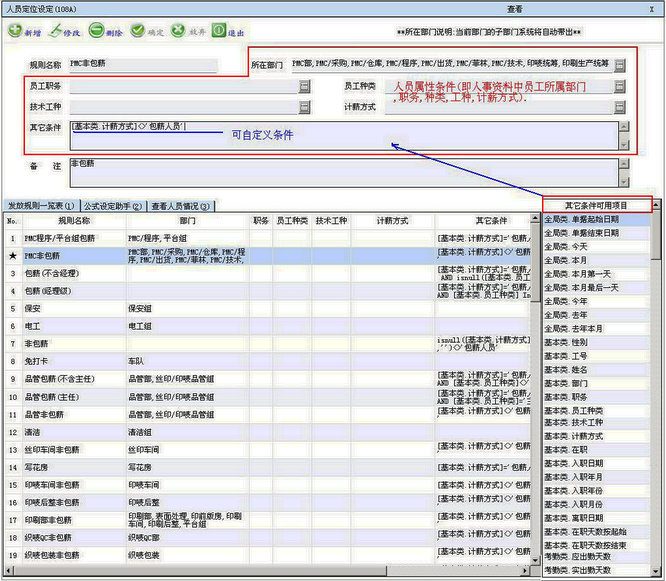This screenshot has width=666, height=581.
Task: Switch to 查看人员情况 tab
Action: (x=181, y=206)
